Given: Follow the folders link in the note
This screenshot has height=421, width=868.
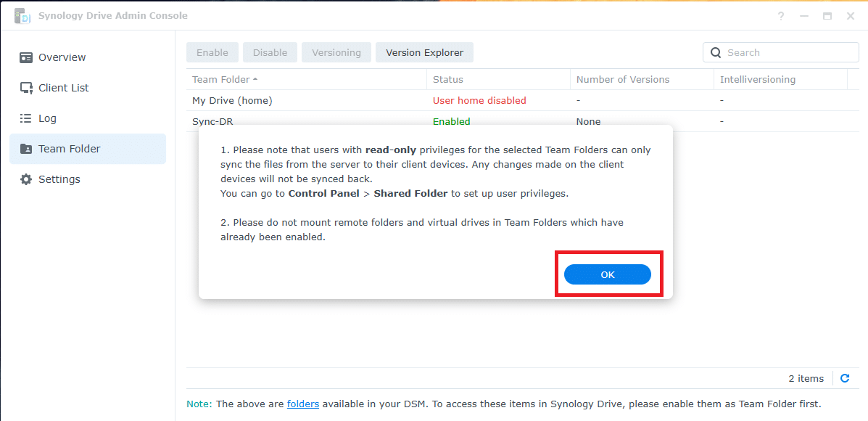Looking at the screenshot, I should (303, 404).
